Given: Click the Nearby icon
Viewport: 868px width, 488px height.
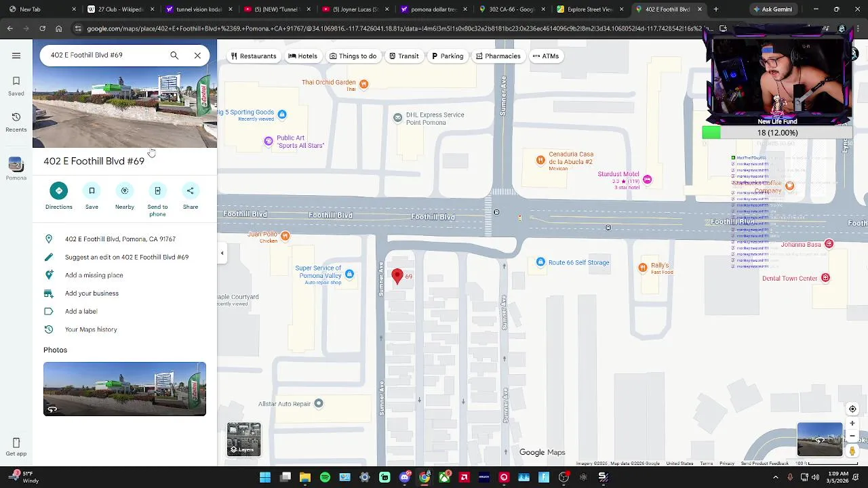Looking at the screenshot, I should click(125, 190).
